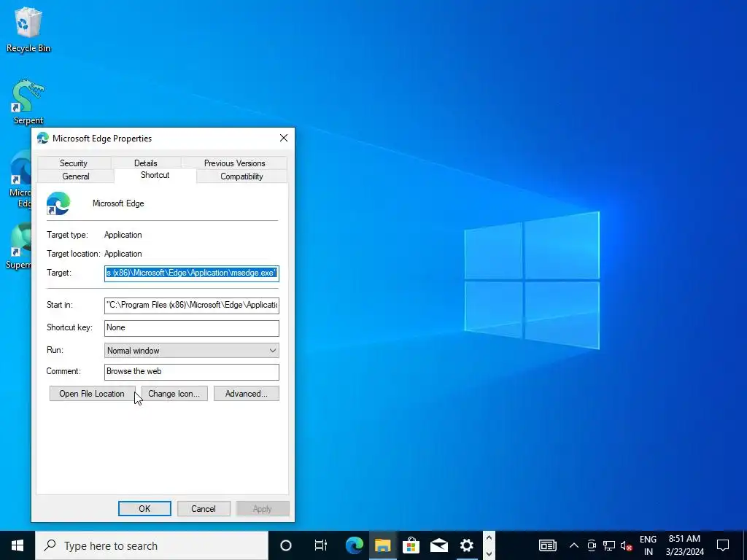Click the Shortcut key field showing None
The image size is (747, 560).
(192, 327)
